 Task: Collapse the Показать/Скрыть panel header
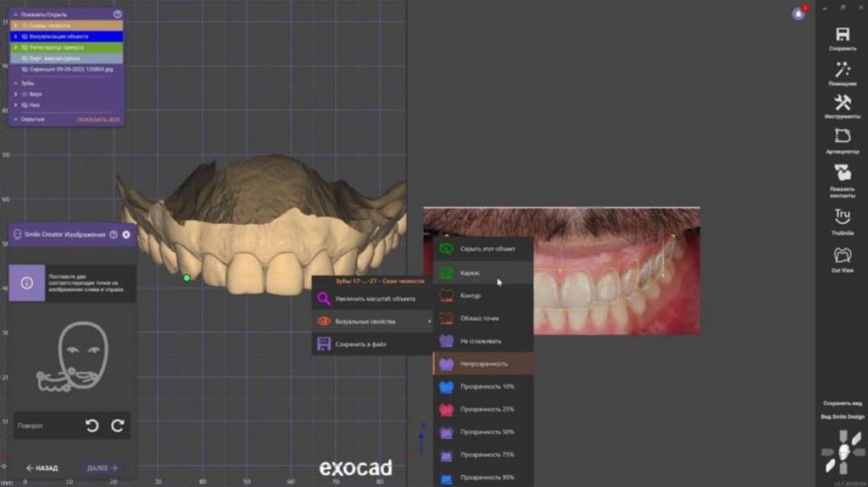pyautogui.click(x=15, y=14)
